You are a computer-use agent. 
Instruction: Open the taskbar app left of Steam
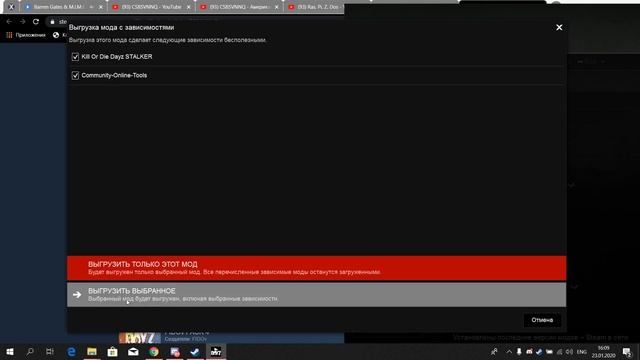click(175, 351)
